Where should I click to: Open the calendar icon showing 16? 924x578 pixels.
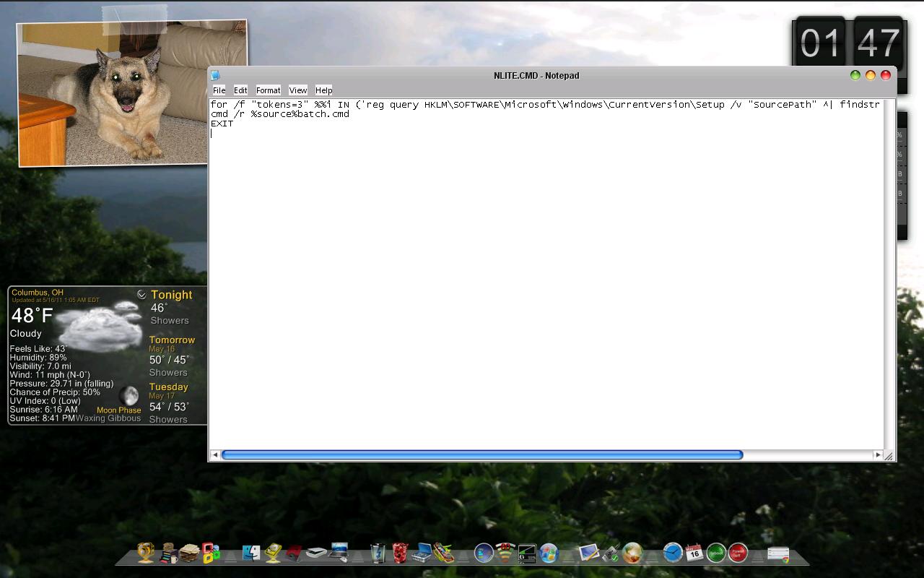[694, 553]
